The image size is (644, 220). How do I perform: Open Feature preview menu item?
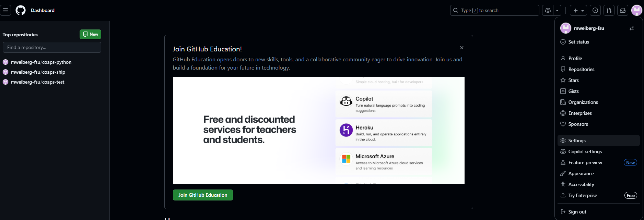[599, 162]
